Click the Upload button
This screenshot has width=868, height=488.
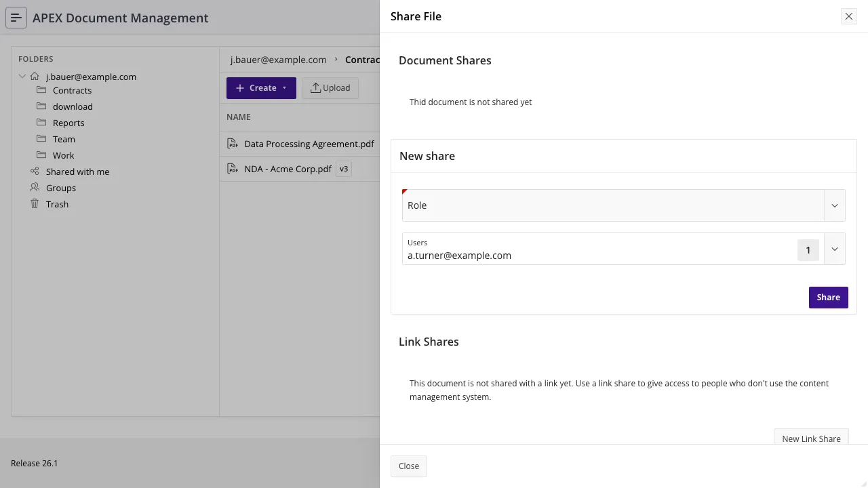330,88
